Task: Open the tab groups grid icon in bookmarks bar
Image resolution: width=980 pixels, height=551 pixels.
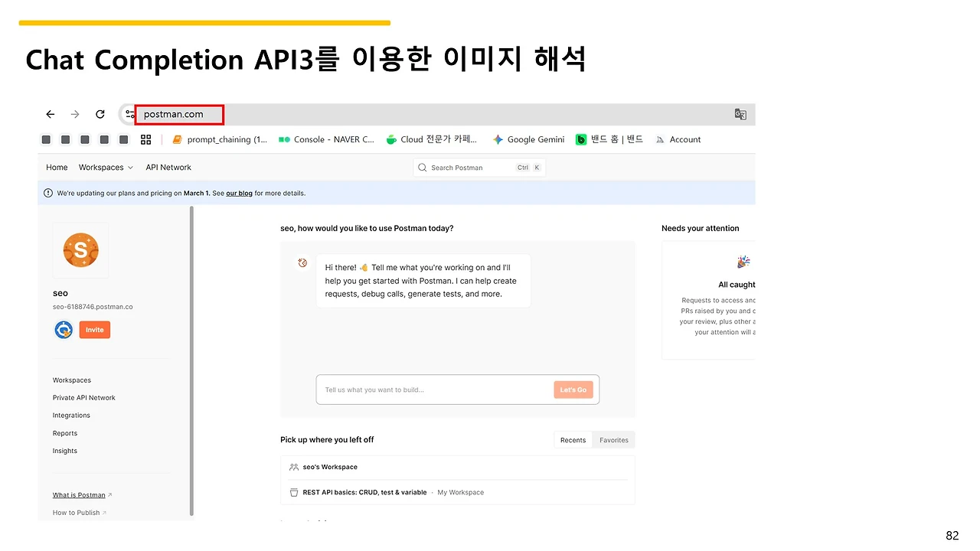Action: (146, 139)
